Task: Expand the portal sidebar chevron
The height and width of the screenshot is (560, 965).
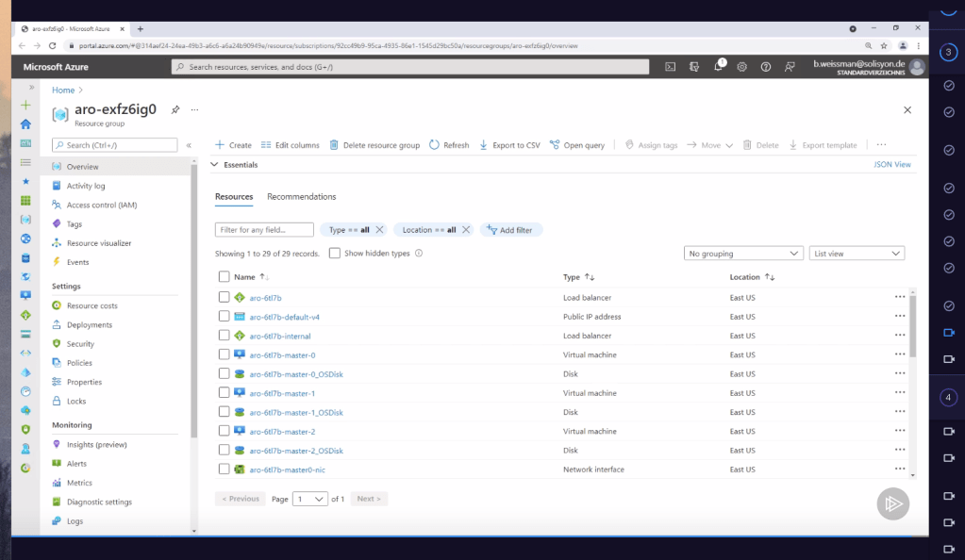Action: 31,88
